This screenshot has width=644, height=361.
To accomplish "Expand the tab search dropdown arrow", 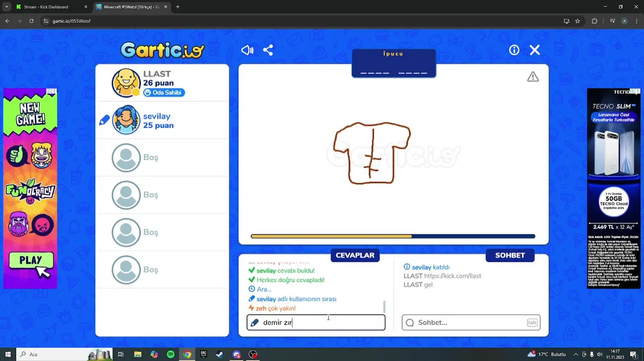I will click(6, 7).
